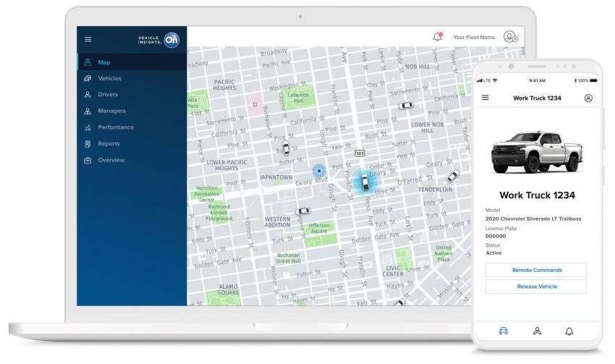The width and height of the screenshot is (615, 364).
Task: Open Managers in the sidebar
Action: pos(132,111)
